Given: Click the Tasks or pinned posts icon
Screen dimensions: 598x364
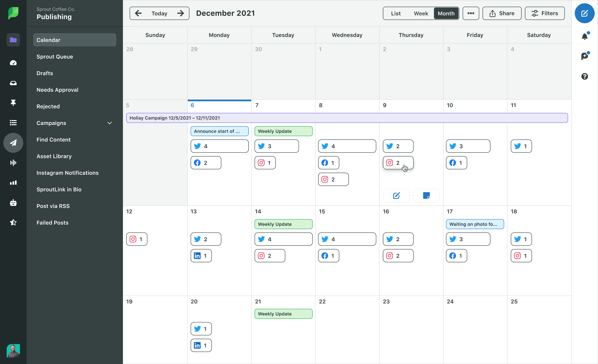Looking at the screenshot, I should tap(12, 103).
